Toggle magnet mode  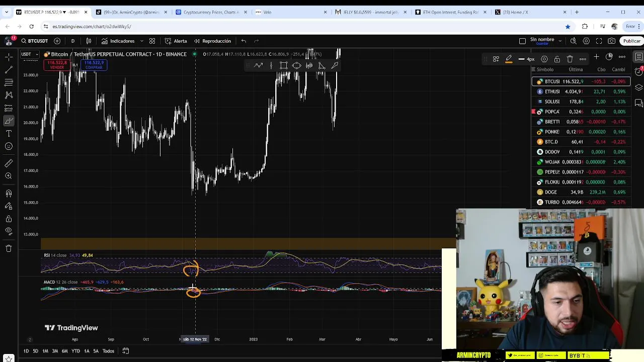click(9, 193)
